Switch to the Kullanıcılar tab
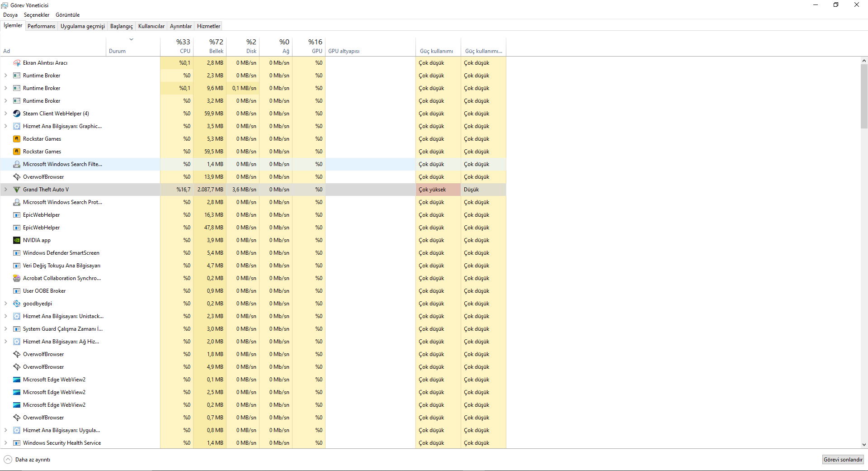 point(151,26)
